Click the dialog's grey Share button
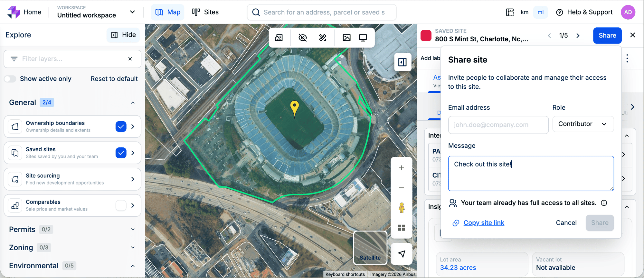Viewport: 644px width, 278px height. (600, 223)
